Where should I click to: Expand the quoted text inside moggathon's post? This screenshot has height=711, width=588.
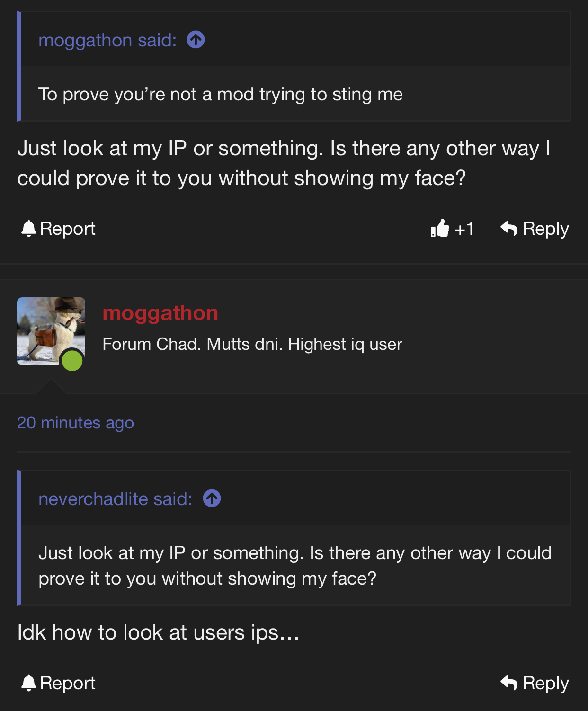coord(294,566)
